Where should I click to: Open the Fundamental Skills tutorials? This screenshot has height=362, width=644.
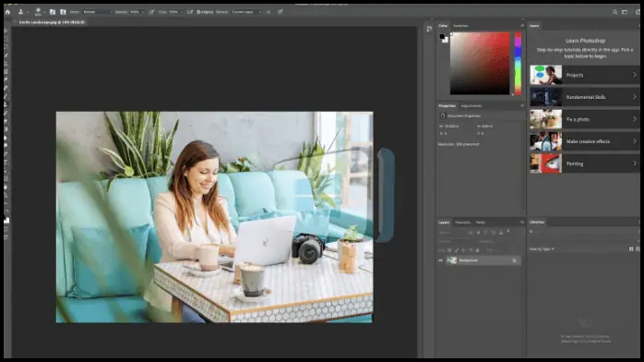tap(584, 97)
